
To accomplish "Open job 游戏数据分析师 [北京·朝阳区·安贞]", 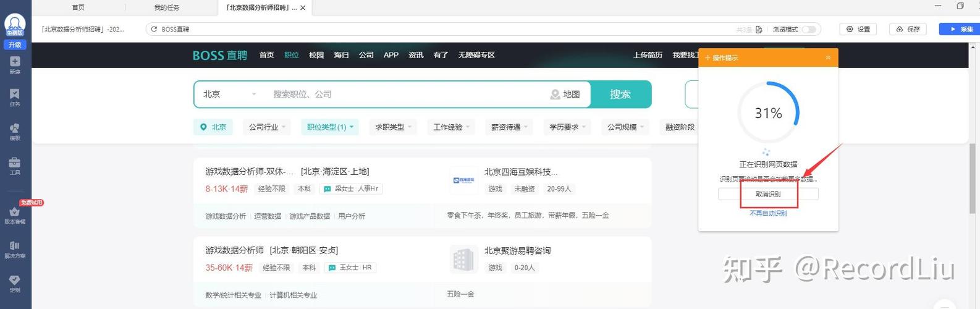I will 272,250.
